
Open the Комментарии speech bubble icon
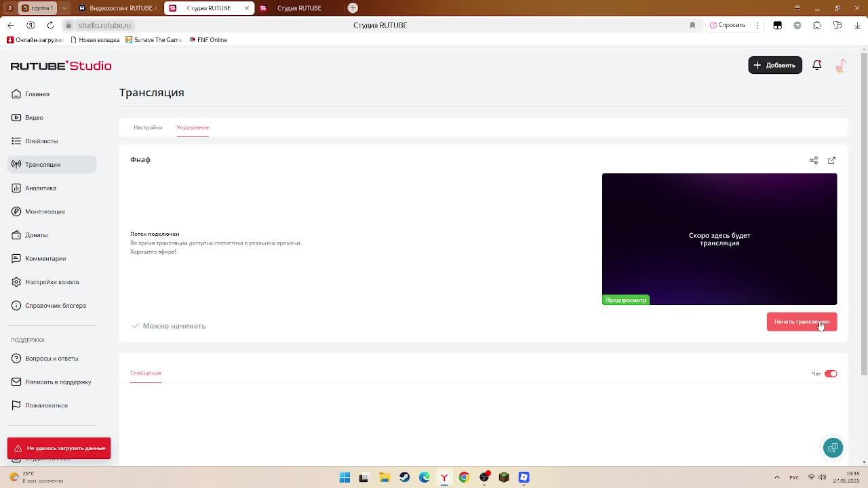coord(16,258)
